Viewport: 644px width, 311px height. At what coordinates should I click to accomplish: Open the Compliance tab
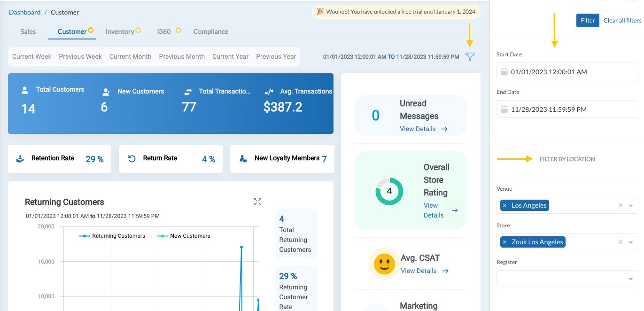[211, 31]
